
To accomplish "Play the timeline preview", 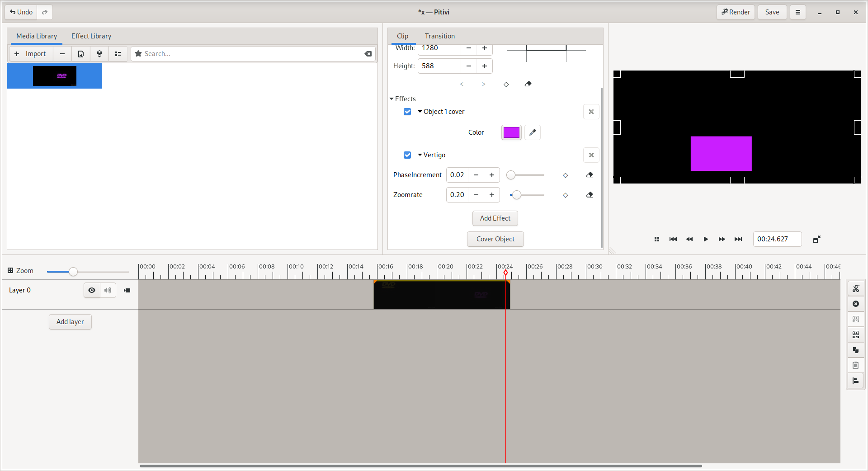I will [x=705, y=239].
